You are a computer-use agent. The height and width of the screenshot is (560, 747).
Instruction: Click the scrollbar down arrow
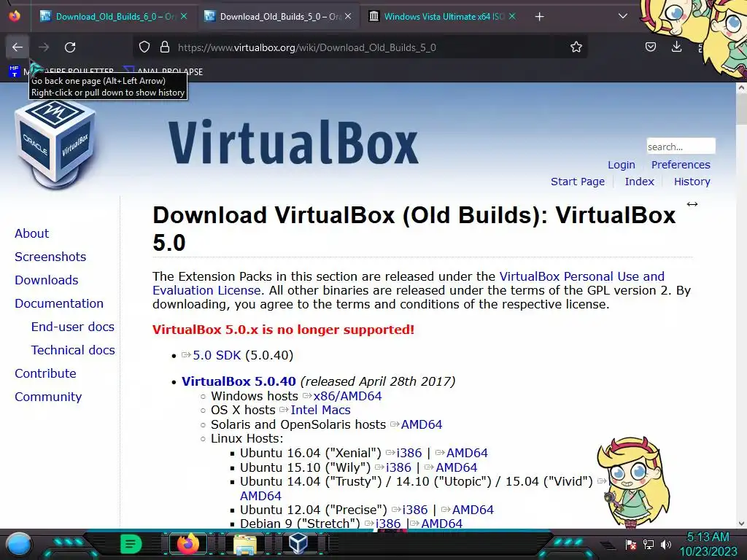point(741,524)
